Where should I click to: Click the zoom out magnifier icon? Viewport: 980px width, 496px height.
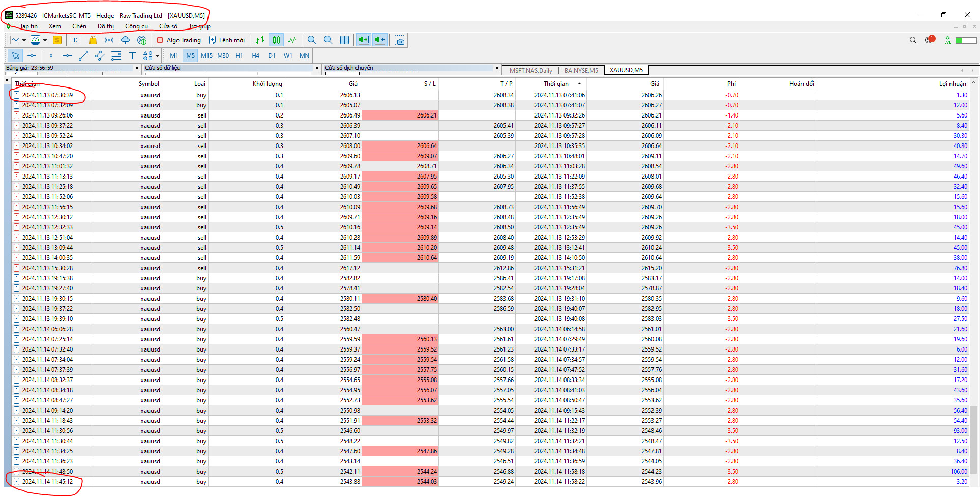tap(328, 40)
